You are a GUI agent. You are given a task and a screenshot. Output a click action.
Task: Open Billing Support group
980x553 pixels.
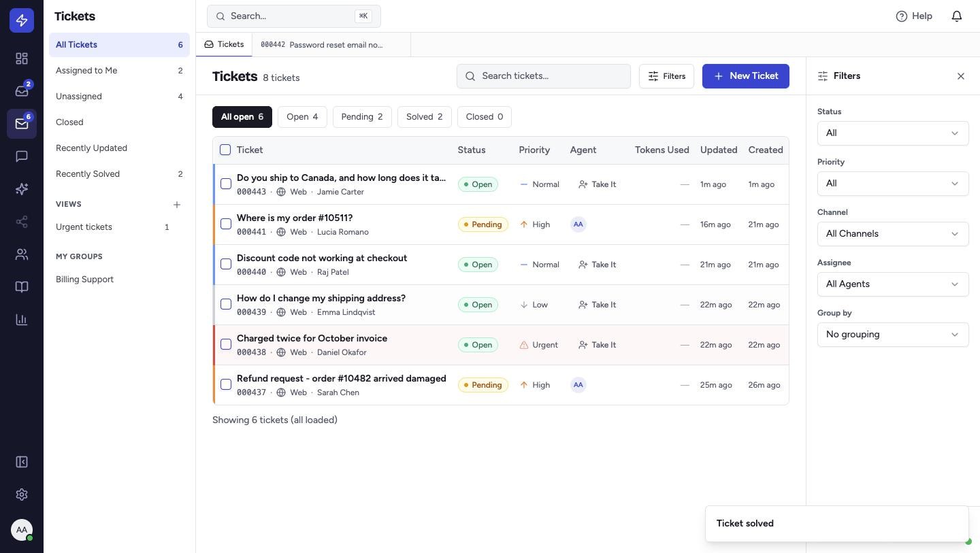(119, 280)
